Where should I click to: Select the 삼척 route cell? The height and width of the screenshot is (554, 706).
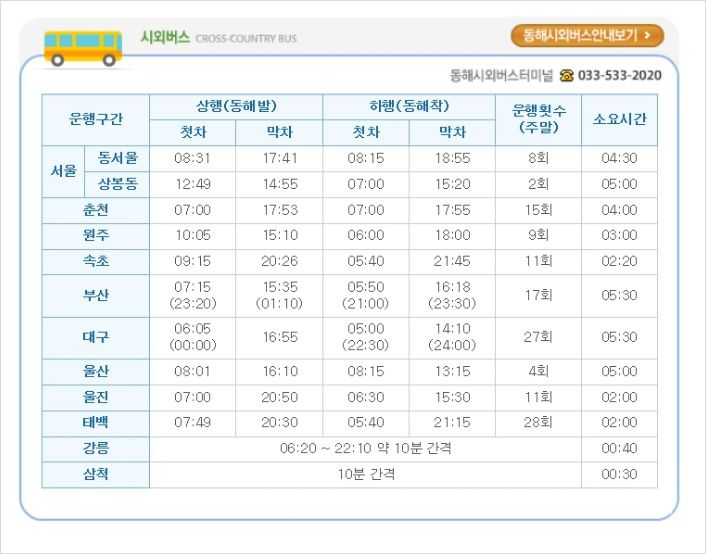(95, 474)
